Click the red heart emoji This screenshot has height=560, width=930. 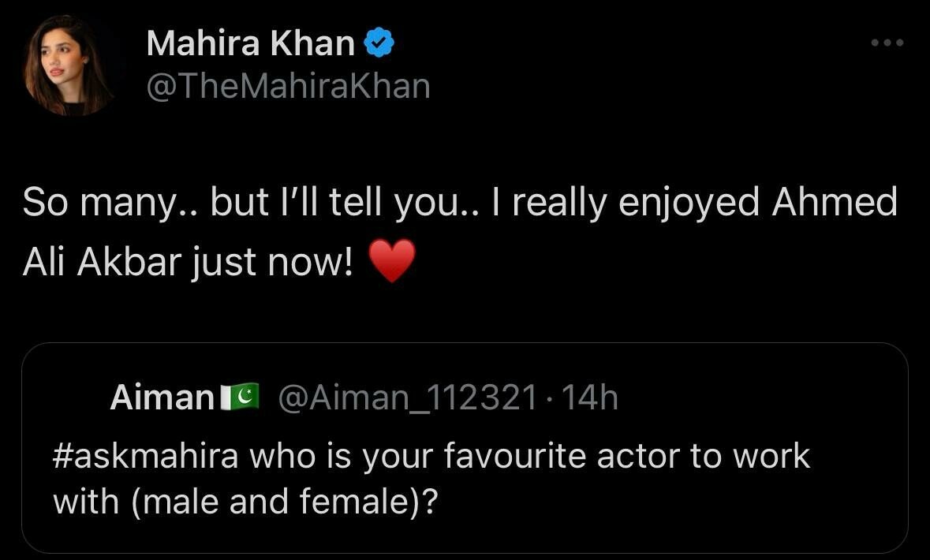click(392, 263)
